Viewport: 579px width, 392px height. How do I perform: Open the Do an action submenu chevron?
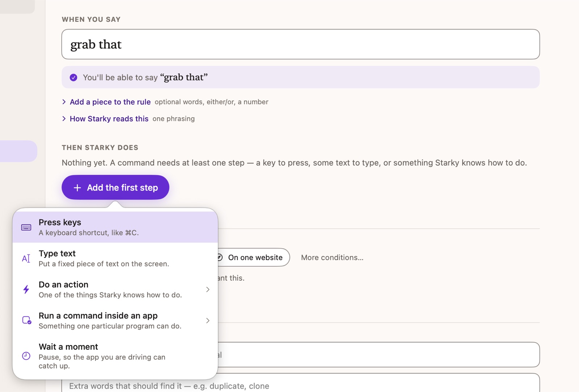208,289
